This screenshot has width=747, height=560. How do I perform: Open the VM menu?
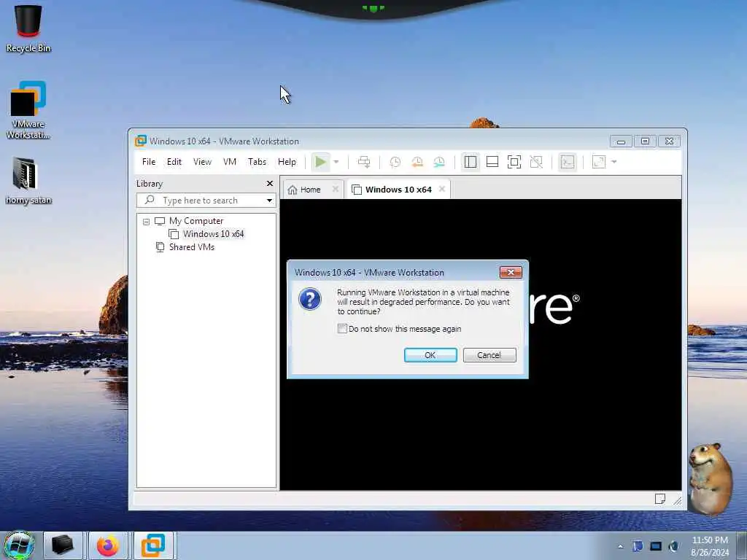tap(230, 162)
